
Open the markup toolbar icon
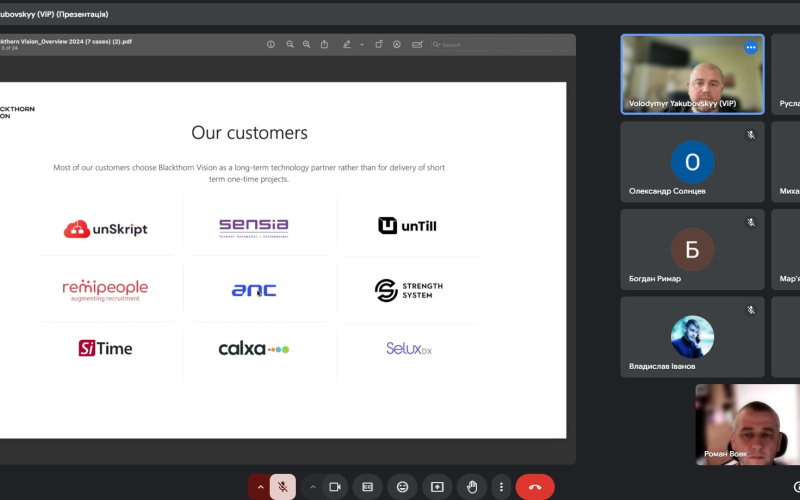coord(396,44)
